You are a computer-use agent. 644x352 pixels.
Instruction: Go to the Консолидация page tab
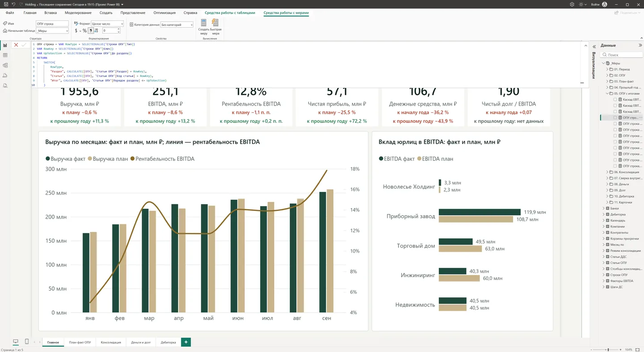[x=111, y=342]
